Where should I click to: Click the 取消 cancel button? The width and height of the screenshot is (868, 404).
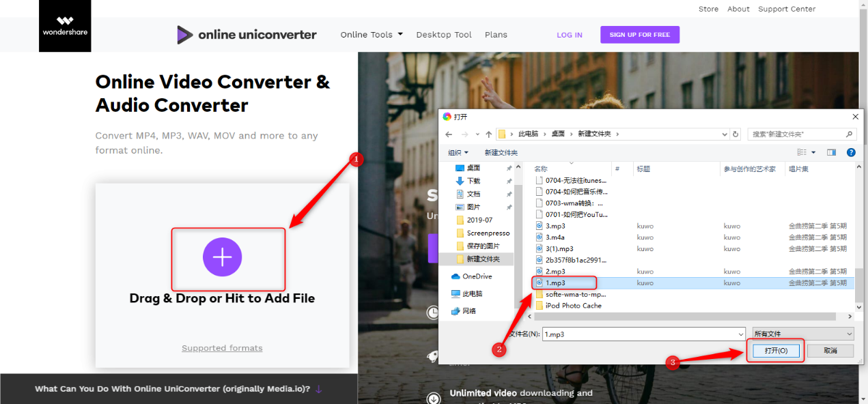pyautogui.click(x=830, y=351)
